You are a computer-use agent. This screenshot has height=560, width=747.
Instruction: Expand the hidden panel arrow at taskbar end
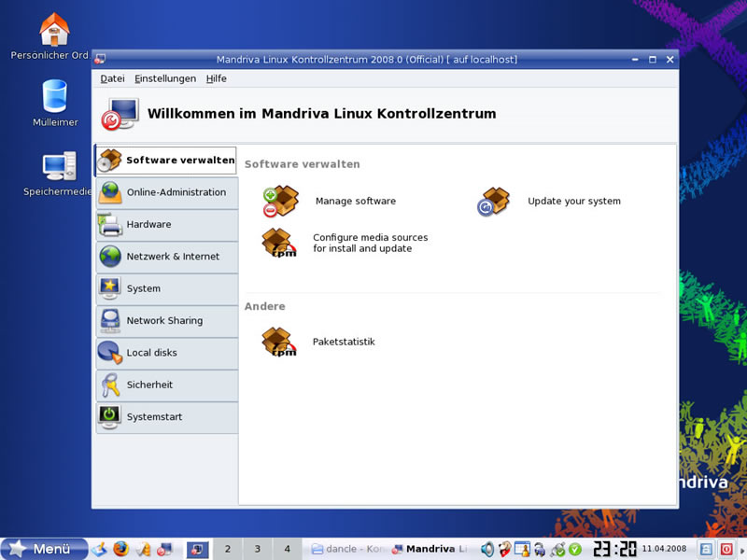click(x=741, y=550)
